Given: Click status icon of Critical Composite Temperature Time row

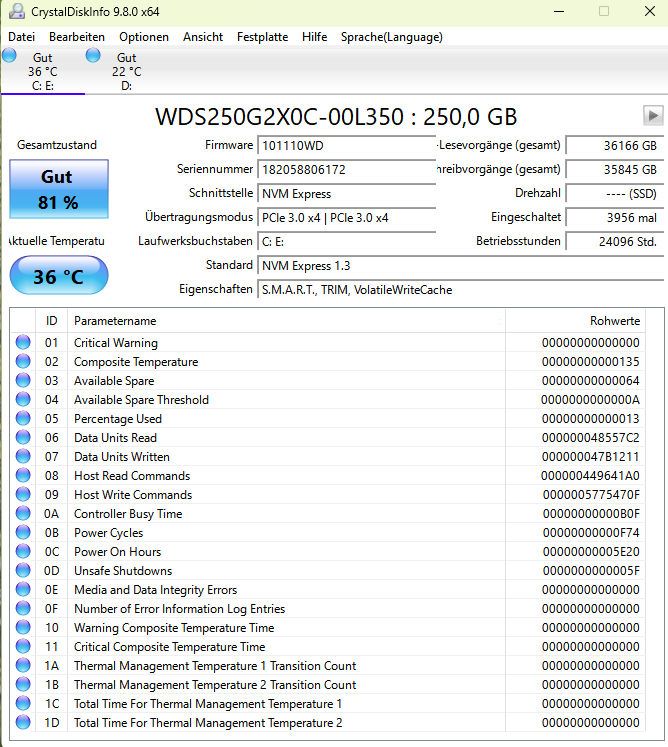Looking at the screenshot, I should 23,646.
